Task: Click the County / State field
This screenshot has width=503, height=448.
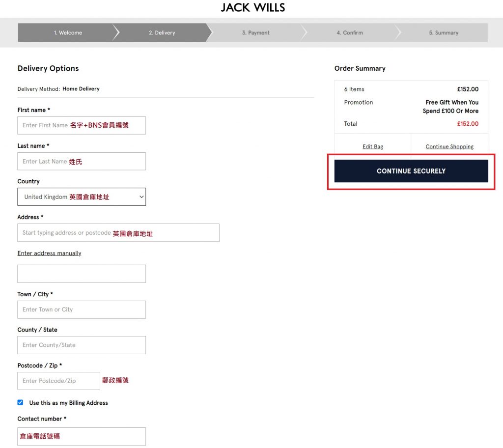Action: tap(82, 345)
